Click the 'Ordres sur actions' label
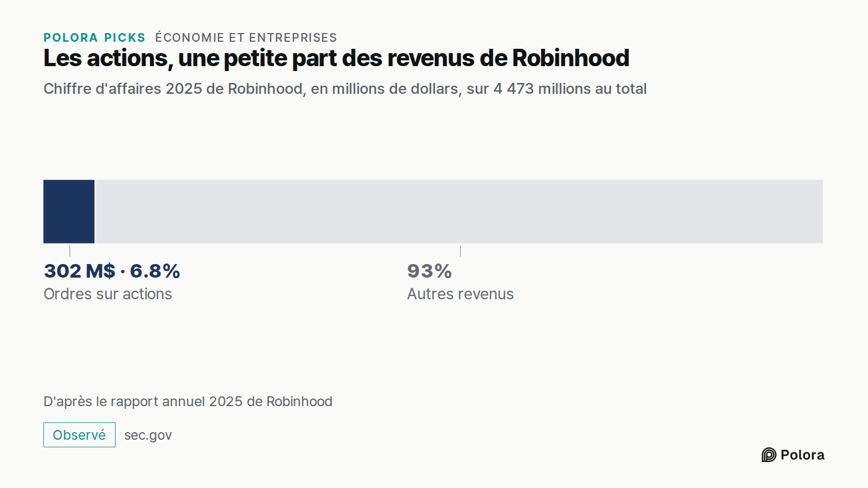868x488 pixels. [107, 294]
